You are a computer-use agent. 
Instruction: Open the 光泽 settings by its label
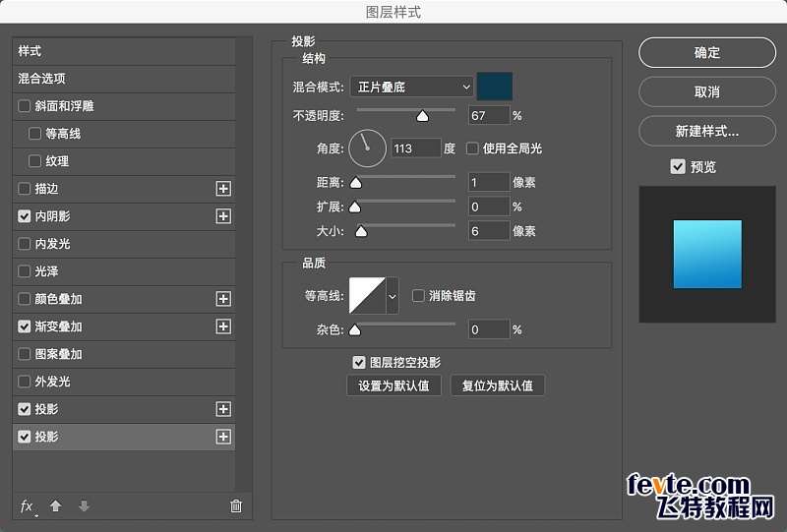[46, 271]
